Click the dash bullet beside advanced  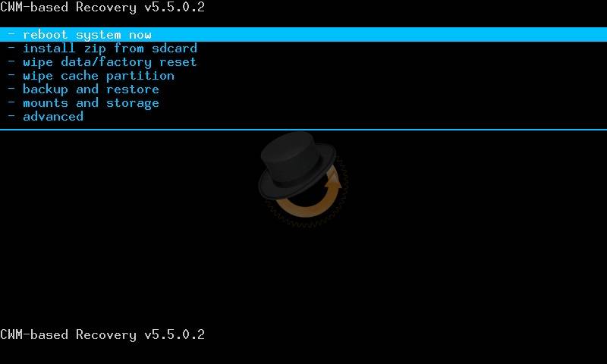11,116
